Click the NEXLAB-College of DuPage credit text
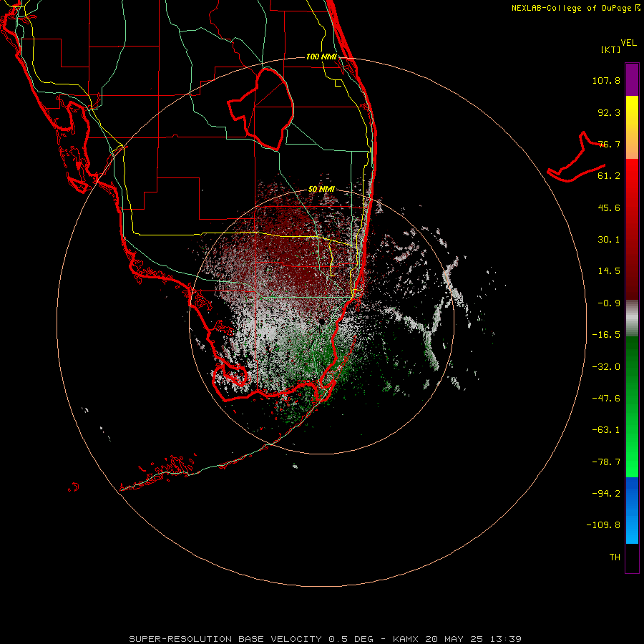 tap(572, 8)
